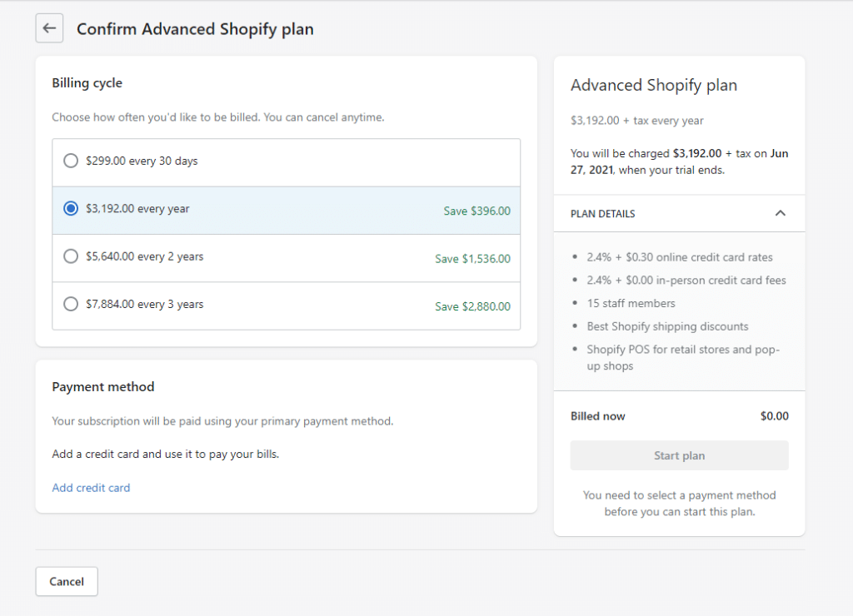The width and height of the screenshot is (853, 616).
Task: Click Best Shopify shipping discounts bullet
Action: [x=667, y=326]
